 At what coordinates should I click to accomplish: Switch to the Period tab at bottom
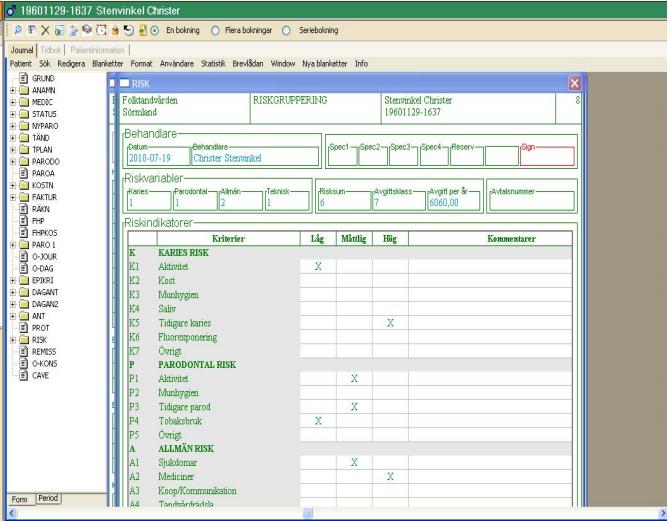click(48, 498)
